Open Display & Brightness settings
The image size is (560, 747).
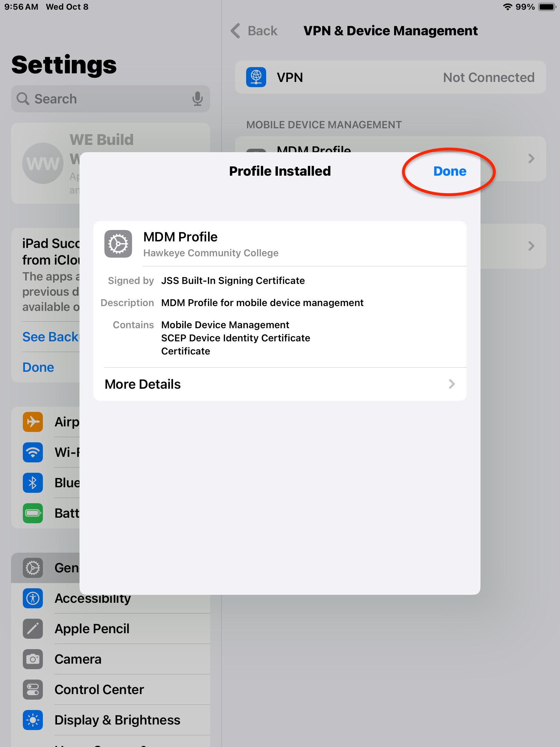[x=111, y=720]
